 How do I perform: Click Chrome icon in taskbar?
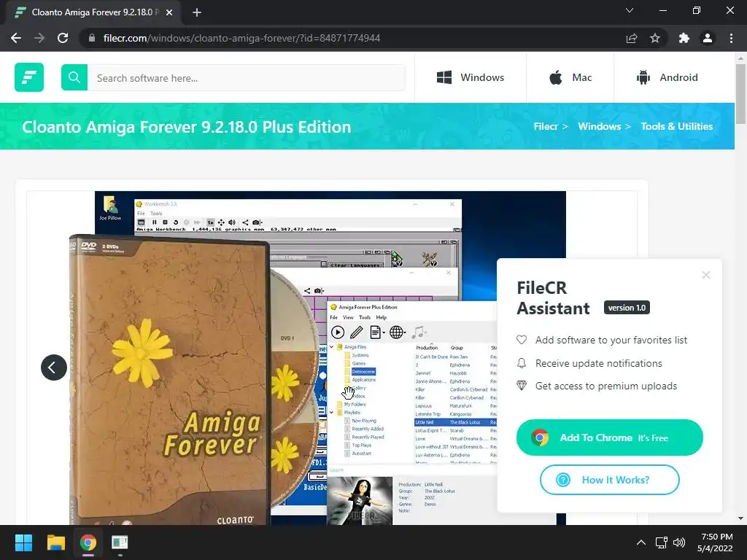coord(88,542)
